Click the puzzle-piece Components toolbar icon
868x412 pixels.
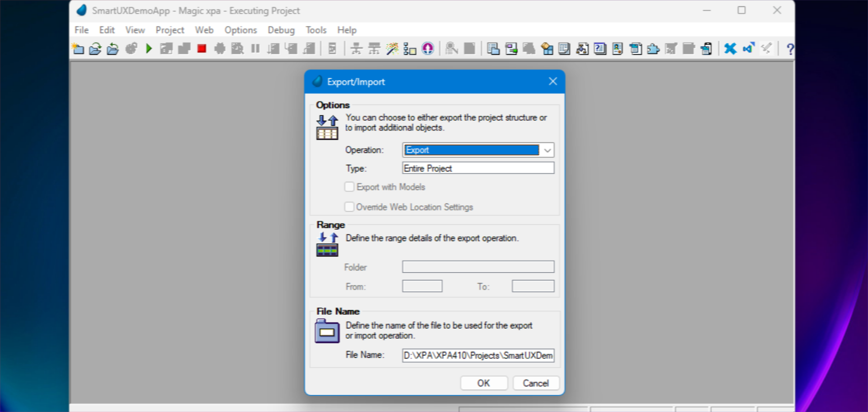pos(653,48)
